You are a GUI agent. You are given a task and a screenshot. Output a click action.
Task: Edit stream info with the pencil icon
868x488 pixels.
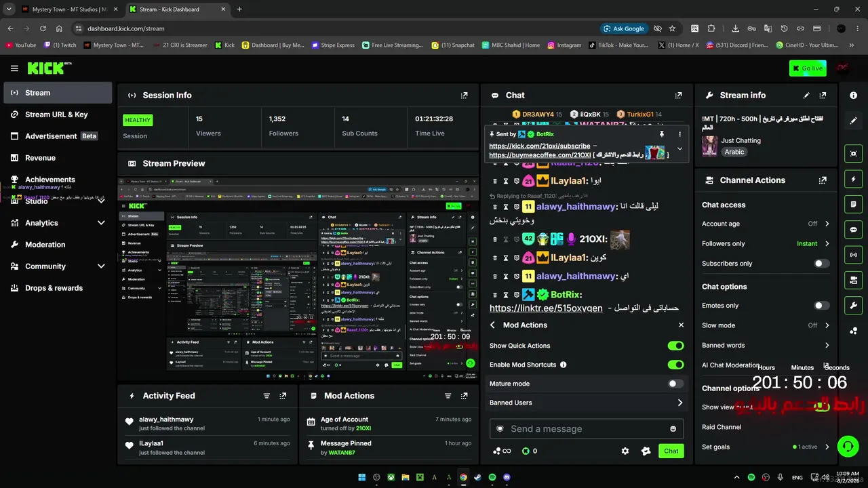806,96
